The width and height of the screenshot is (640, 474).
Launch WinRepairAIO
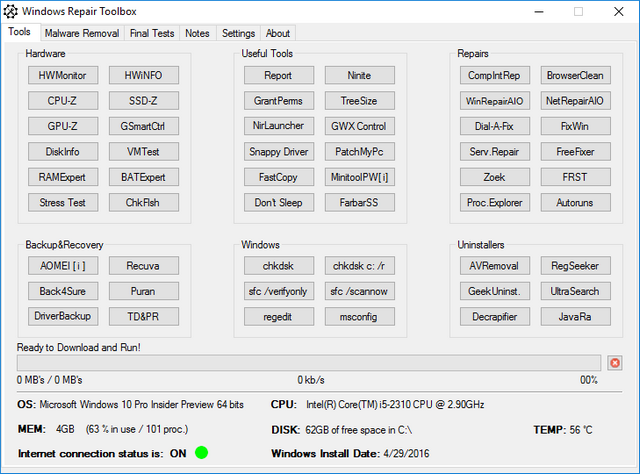pyautogui.click(x=495, y=100)
